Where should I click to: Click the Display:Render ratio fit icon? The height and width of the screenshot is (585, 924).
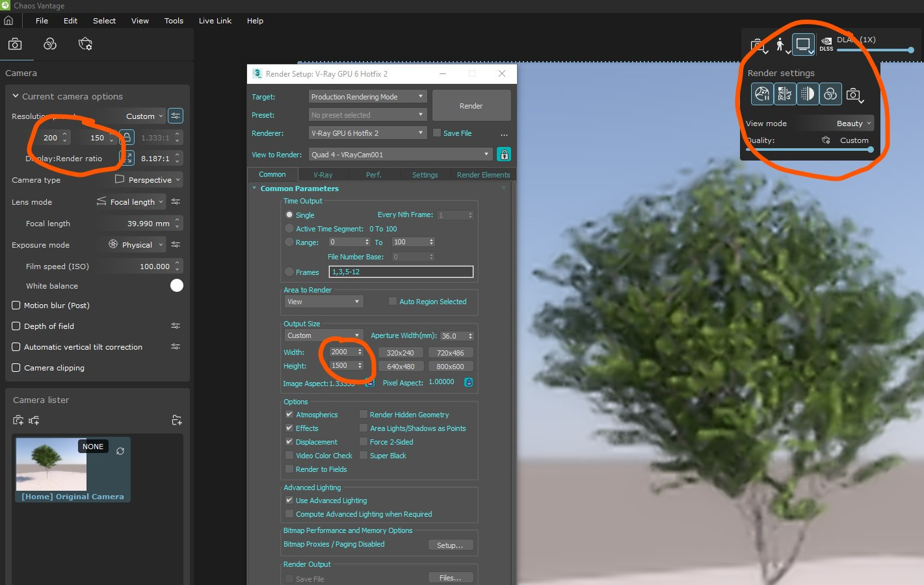[x=128, y=158]
